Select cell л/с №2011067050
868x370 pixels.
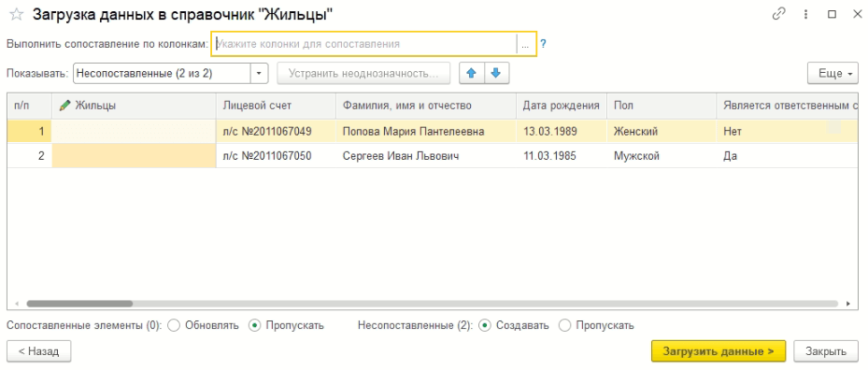pyautogui.click(x=276, y=156)
